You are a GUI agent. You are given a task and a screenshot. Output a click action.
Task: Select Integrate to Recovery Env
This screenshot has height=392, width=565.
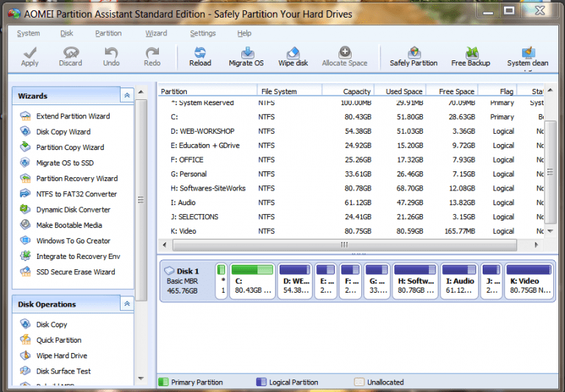click(x=71, y=256)
